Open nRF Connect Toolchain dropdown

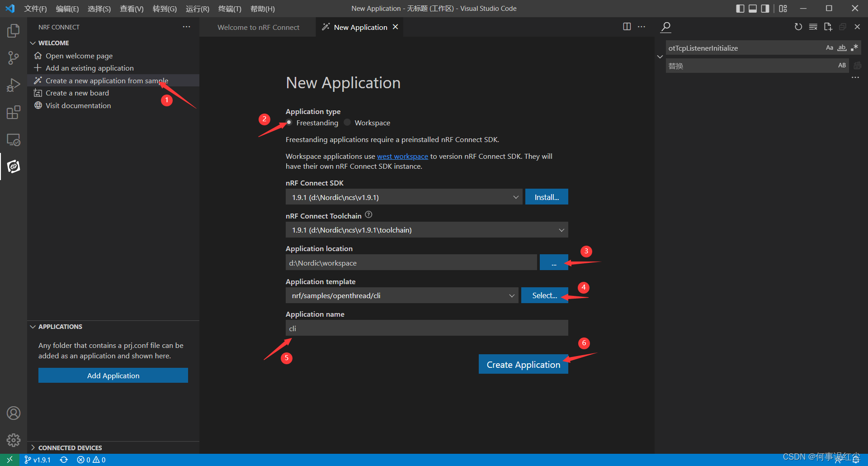click(427, 230)
